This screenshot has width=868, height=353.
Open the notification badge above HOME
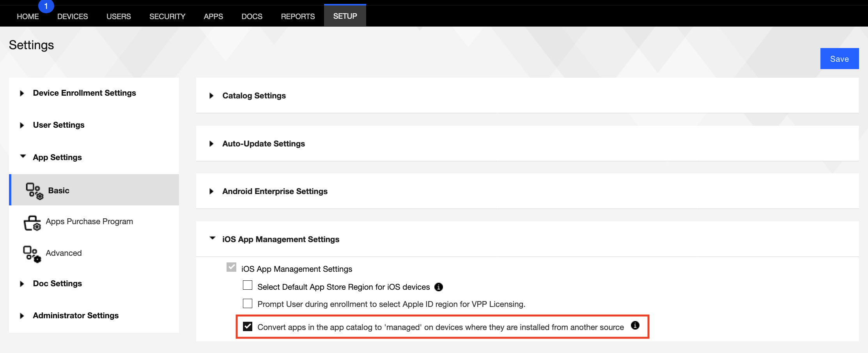pyautogui.click(x=46, y=6)
